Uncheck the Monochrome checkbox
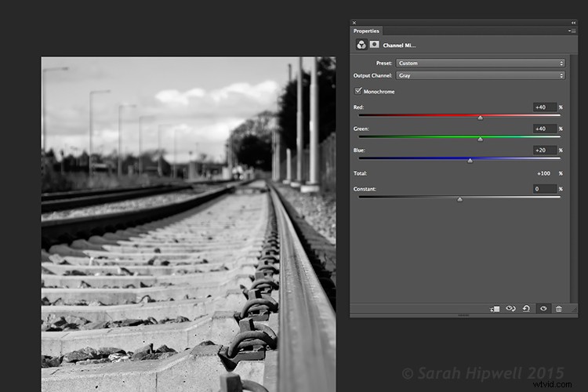This screenshot has width=588, height=392. click(x=358, y=91)
